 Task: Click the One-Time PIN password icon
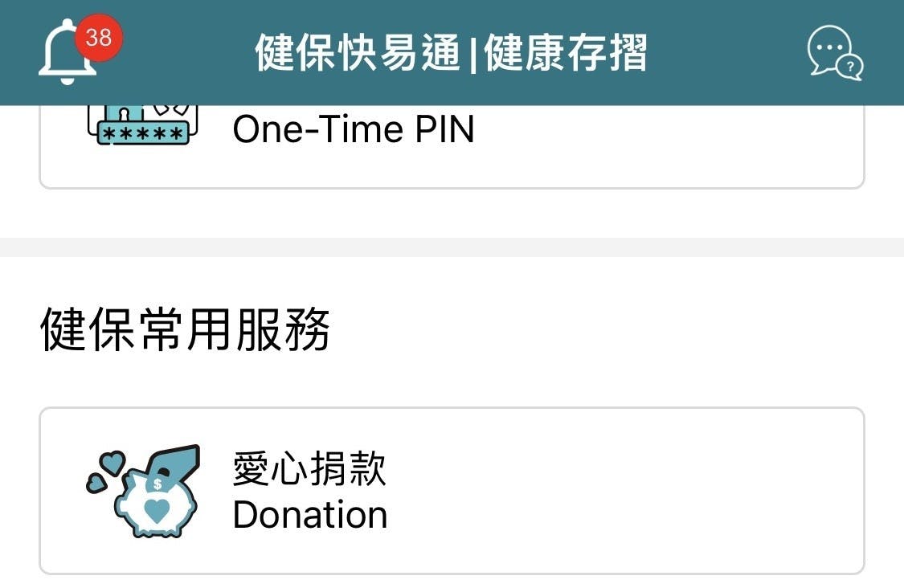142,125
